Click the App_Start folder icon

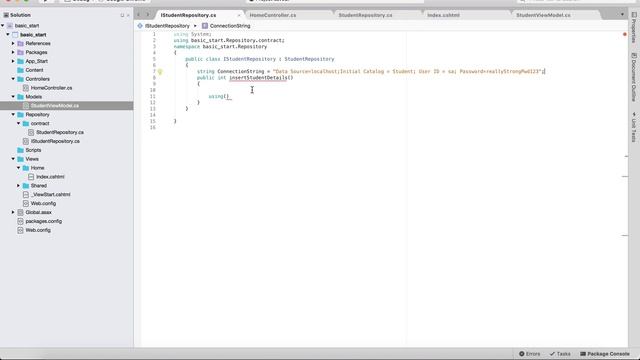[20, 61]
